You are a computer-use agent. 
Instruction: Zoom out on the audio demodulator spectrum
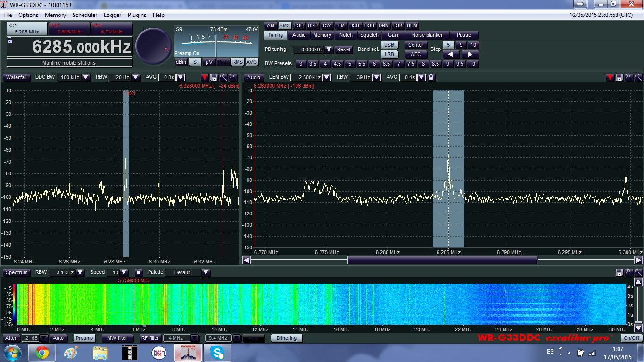coord(638,77)
